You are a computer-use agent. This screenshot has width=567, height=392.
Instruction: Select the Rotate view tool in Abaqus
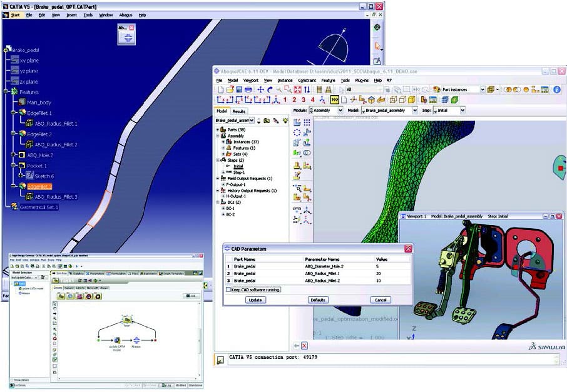coord(270,89)
